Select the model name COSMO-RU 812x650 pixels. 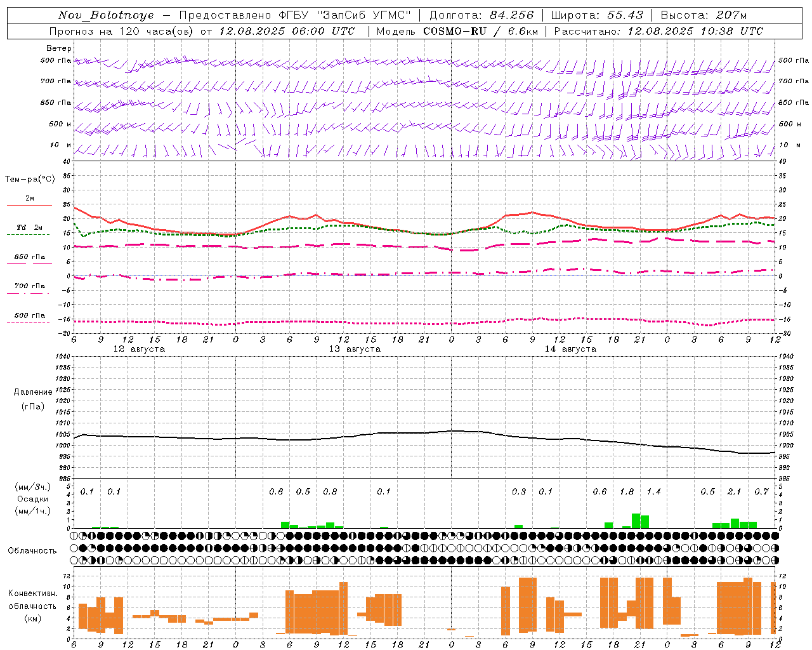454,31
